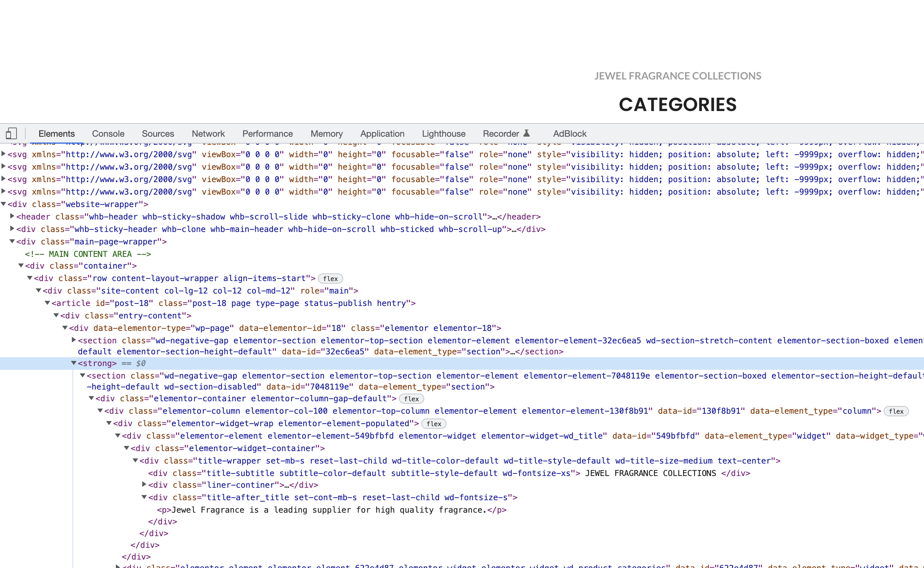Expand the whb-sticky-header div node
This screenshot has width=924, height=568.
tap(12, 229)
